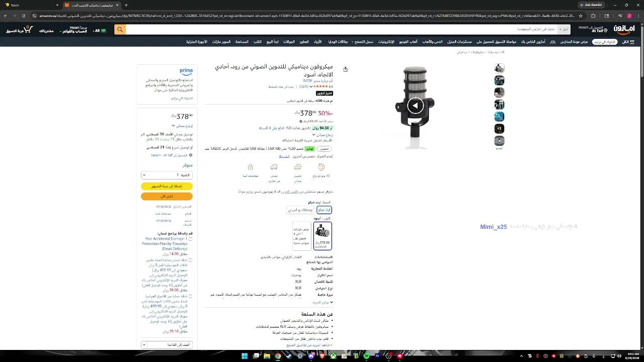Select the Podmic USB style option
Screen dimensions: 644x362
pyautogui.click(x=300, y=210)
